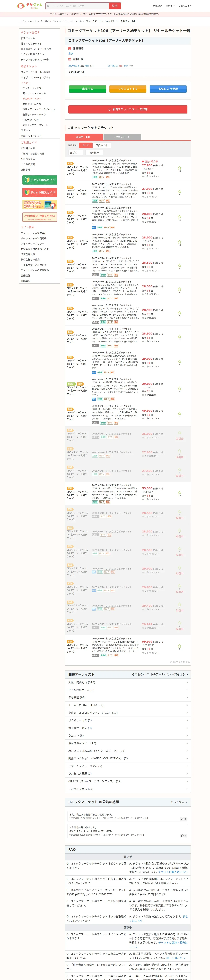Click the red 検索 search button
This screenshot has height=980, width=210.
115,6
